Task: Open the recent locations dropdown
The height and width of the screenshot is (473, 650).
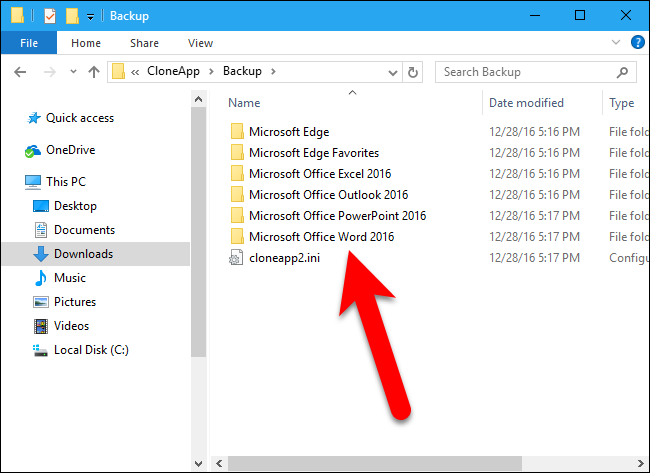Action: (x=73, y=72)
